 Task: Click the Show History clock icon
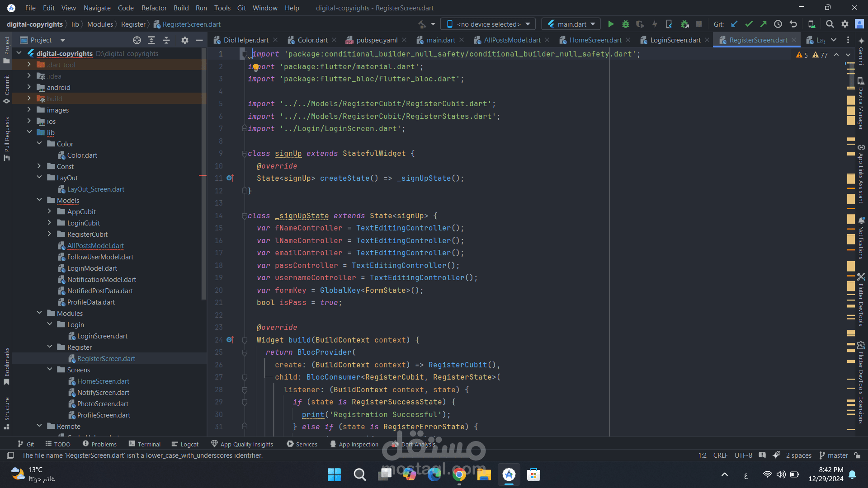778,24
